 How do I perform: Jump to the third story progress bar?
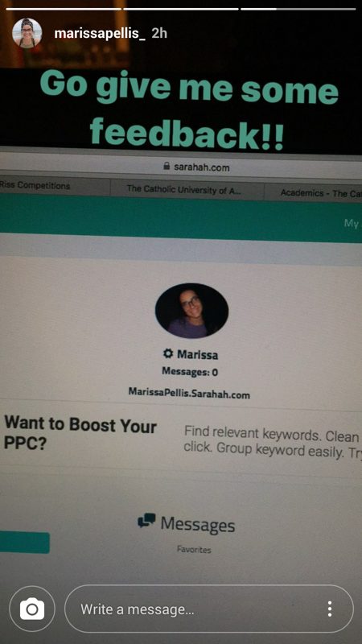pyautogui.click(x=298, y=9)
